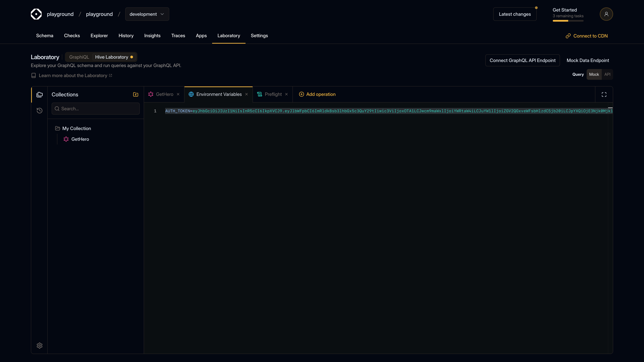
Task: Open the user profile avatar menu
Action: [606, 14]
